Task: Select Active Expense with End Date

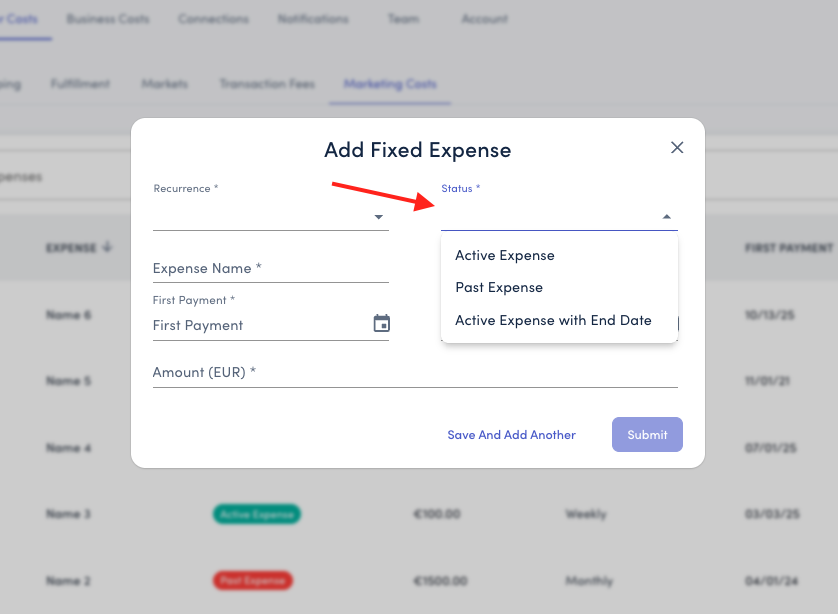Action: pyautogui.click(x=553, y=320)
